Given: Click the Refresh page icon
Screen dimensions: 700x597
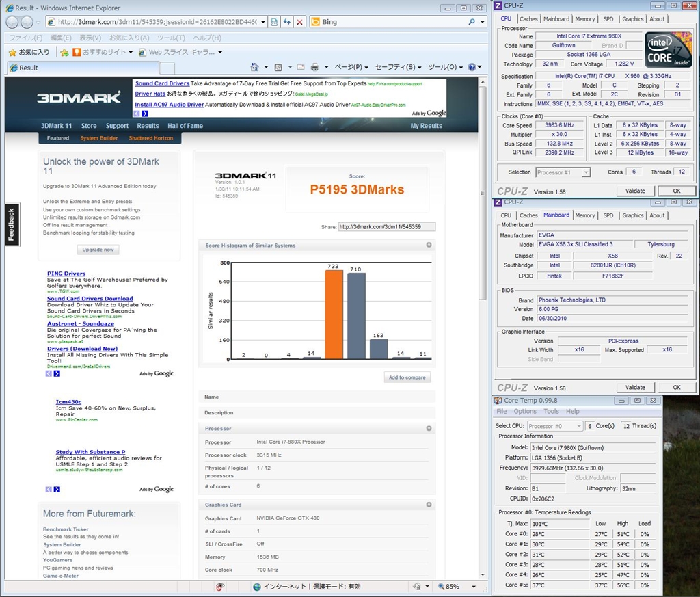Looking at the screenshot, I should click(287, 22).
